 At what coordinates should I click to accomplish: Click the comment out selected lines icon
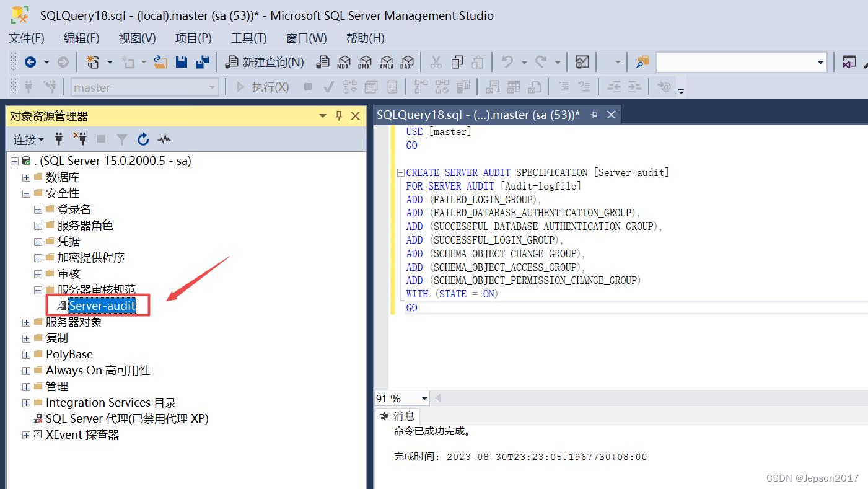(563, 87)
